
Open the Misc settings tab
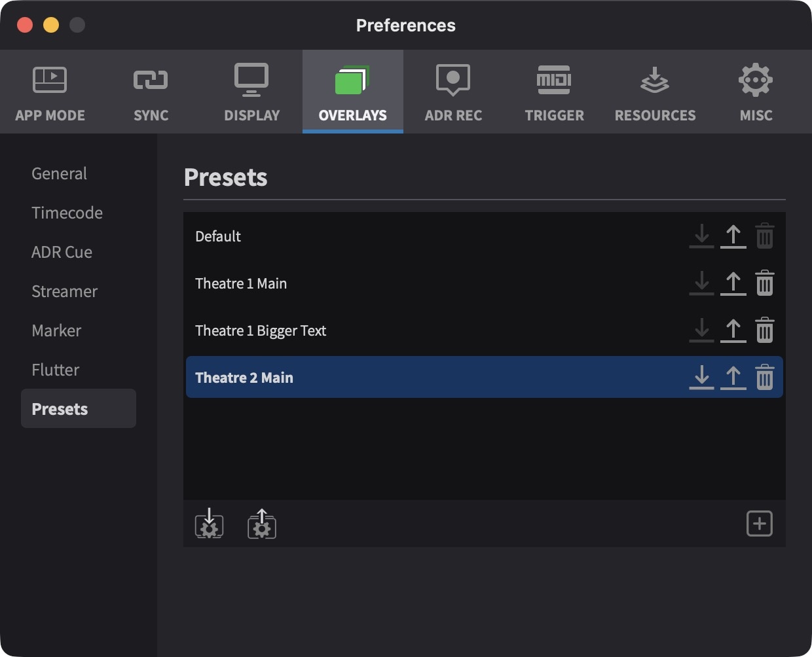756,92
